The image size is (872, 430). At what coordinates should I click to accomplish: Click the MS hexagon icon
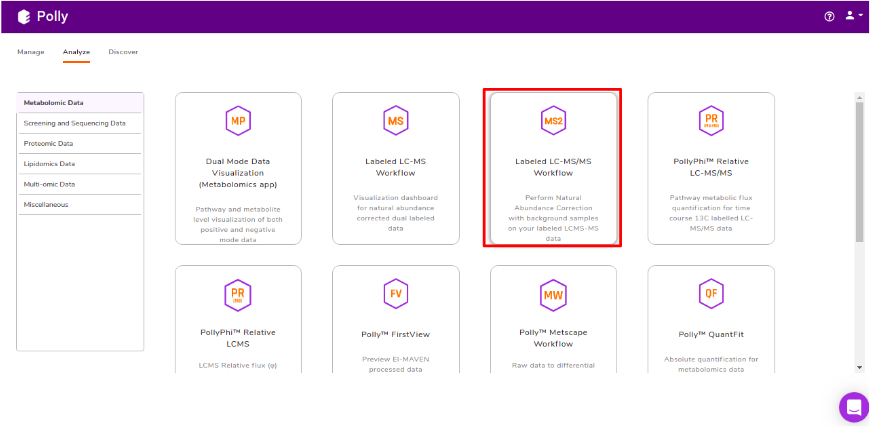coord(396,121)
